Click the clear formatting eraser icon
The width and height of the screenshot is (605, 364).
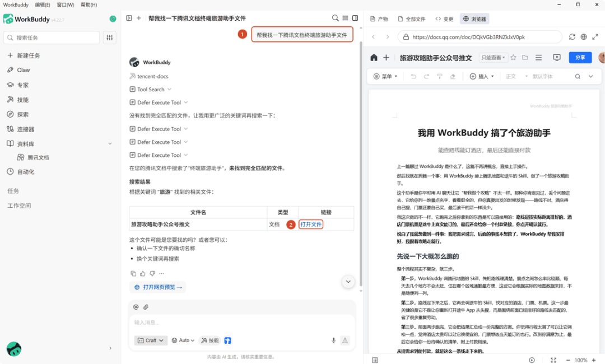tap(453, 76)
